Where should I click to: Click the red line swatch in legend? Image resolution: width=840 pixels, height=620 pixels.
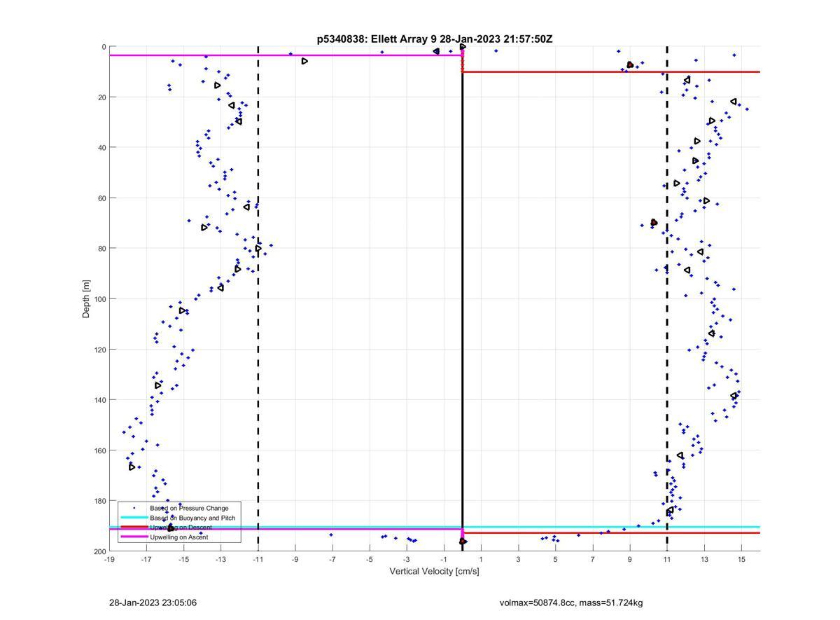tap(134, 528)
